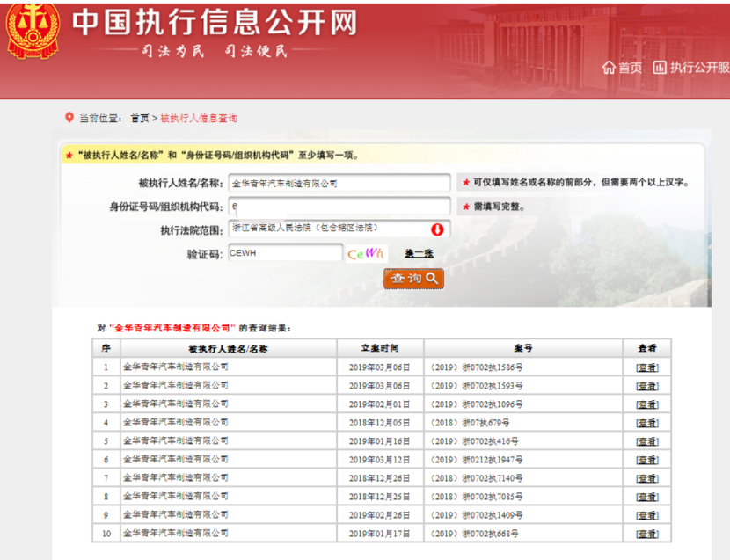Click 被执行人信息查询 breadcrumb

[198, 118]
